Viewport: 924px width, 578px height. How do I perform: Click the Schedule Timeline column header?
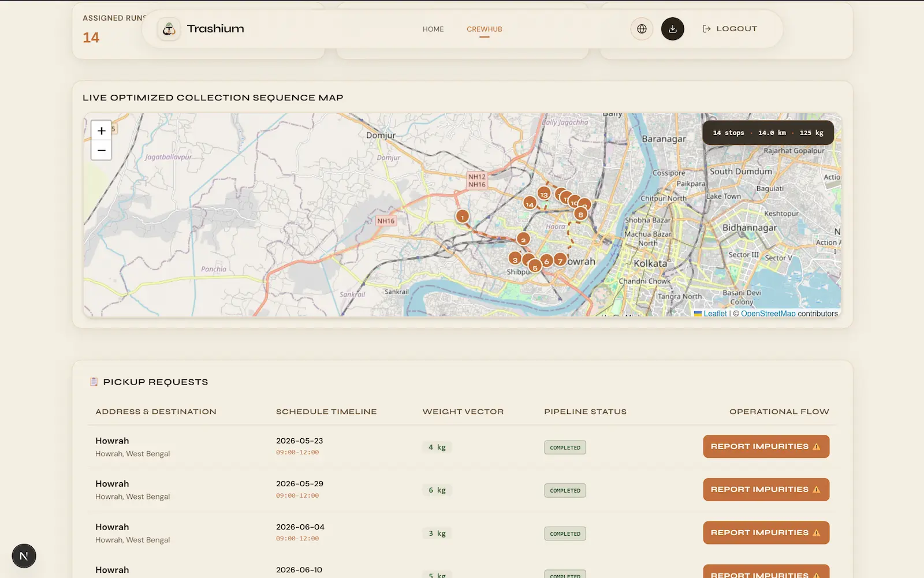pyautogui.click(x=326, y=412)
